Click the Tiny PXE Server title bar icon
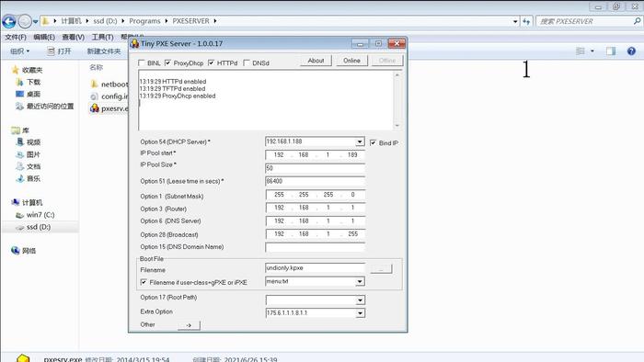 [134, 43]
